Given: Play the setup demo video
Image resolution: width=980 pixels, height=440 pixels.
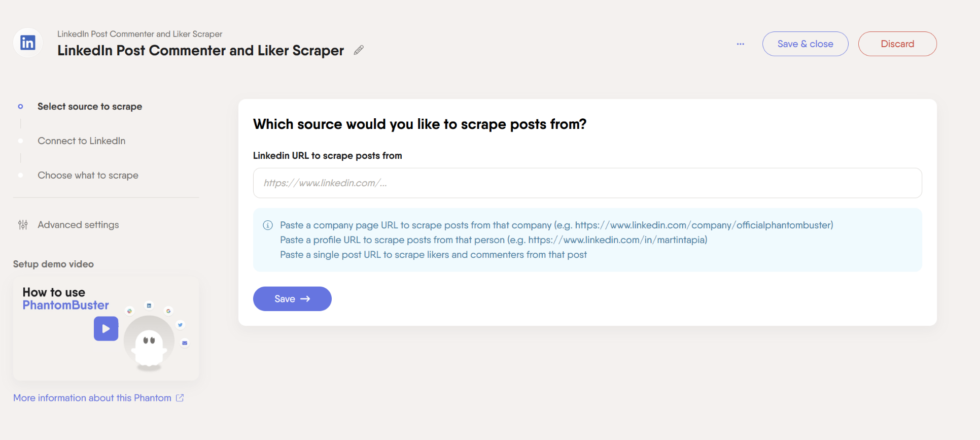Looking at the screenshot, I should pyautogui.click(x=106, y=329).
